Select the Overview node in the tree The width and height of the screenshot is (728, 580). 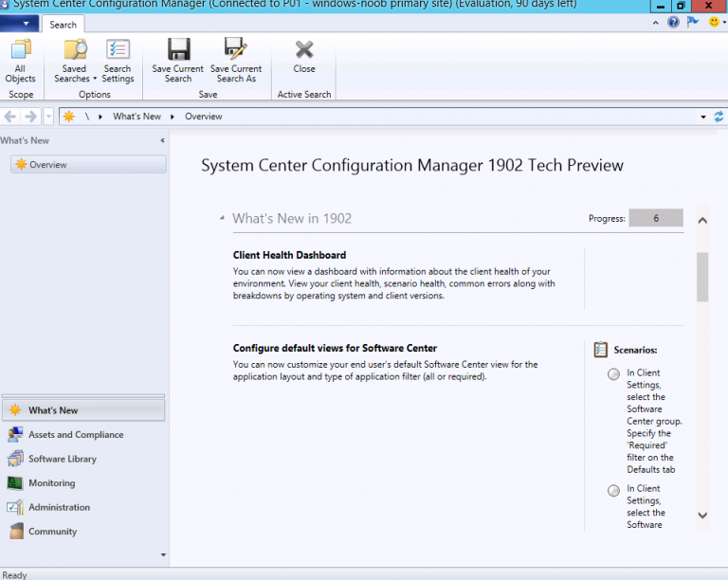tap(88, 165)
